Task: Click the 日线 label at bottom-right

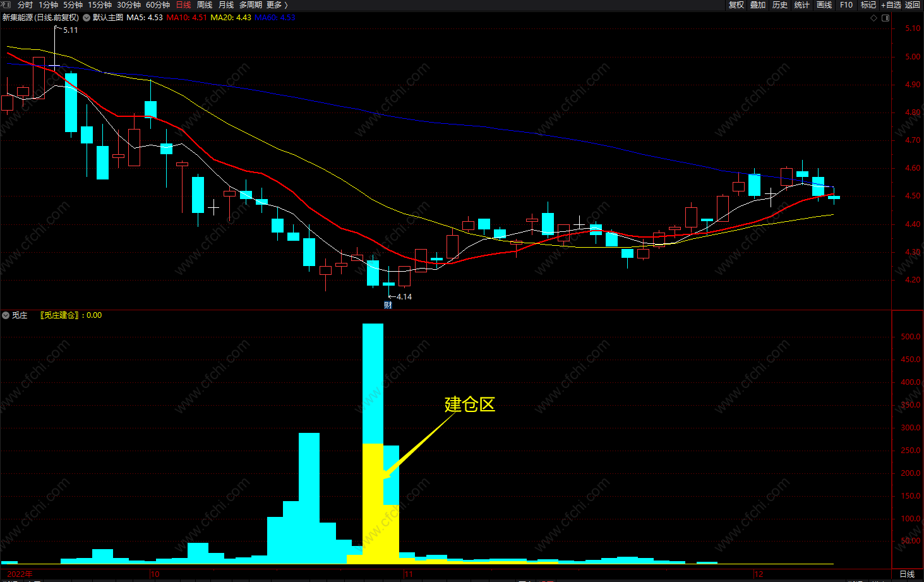Action: pyautogui.click(x=907, y=574)
